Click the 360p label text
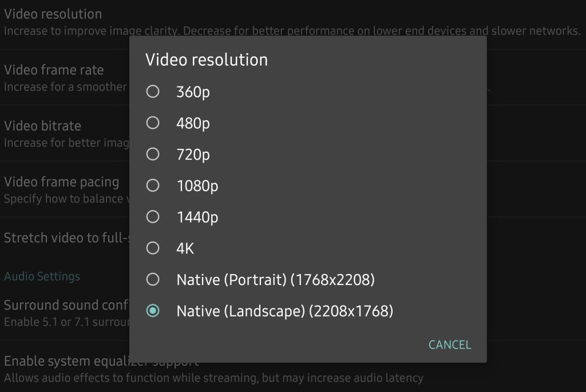 point(193,92)
